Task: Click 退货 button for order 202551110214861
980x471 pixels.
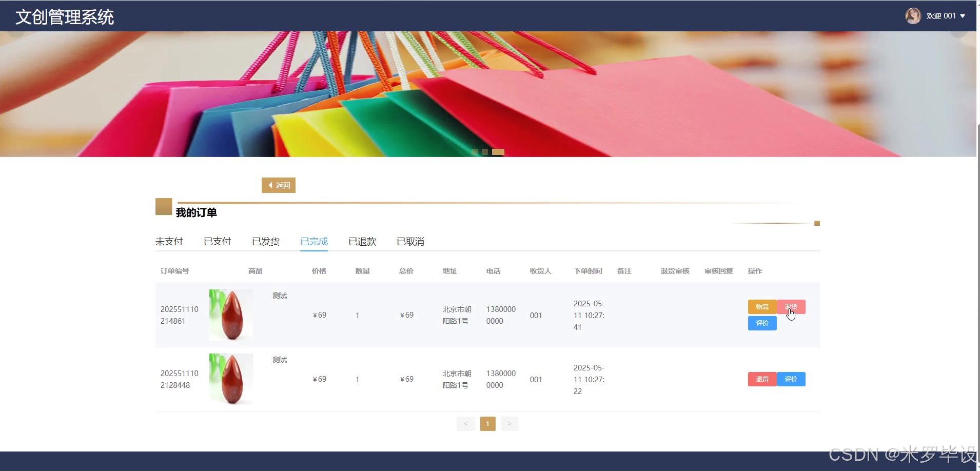Action: pos(791,307)
